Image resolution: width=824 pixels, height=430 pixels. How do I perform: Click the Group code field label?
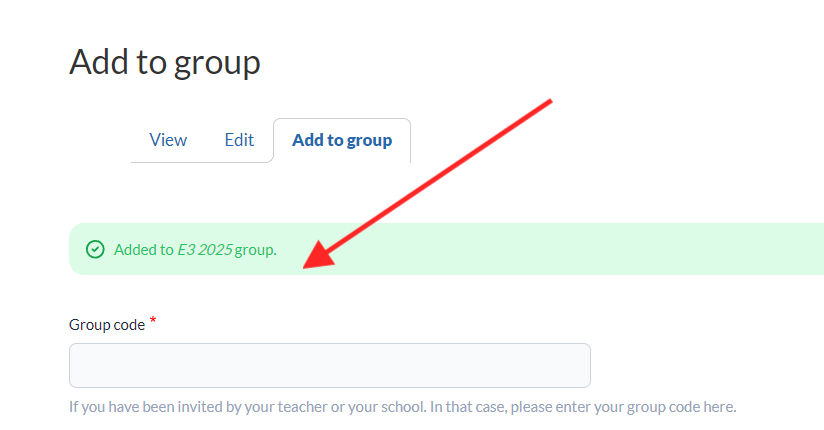107,325
